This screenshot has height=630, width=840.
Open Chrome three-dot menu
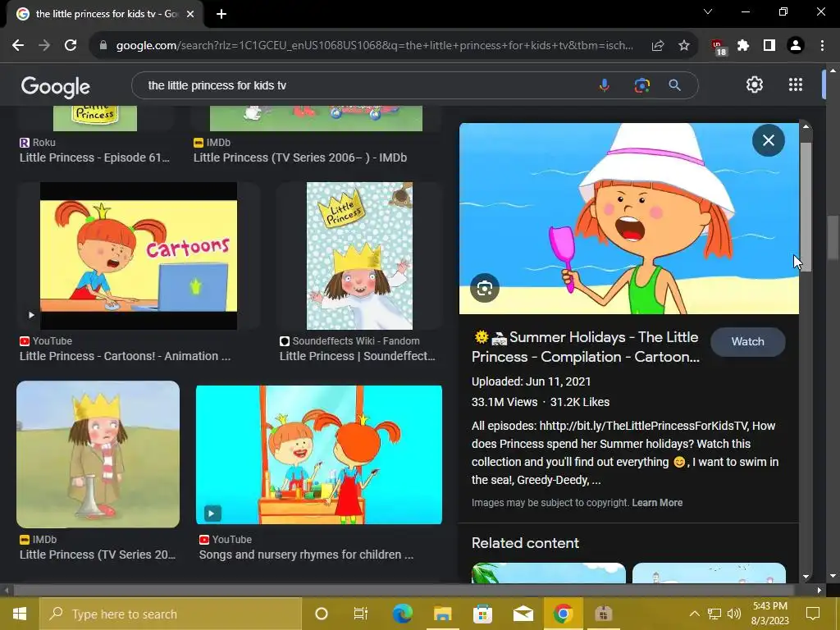822,46
